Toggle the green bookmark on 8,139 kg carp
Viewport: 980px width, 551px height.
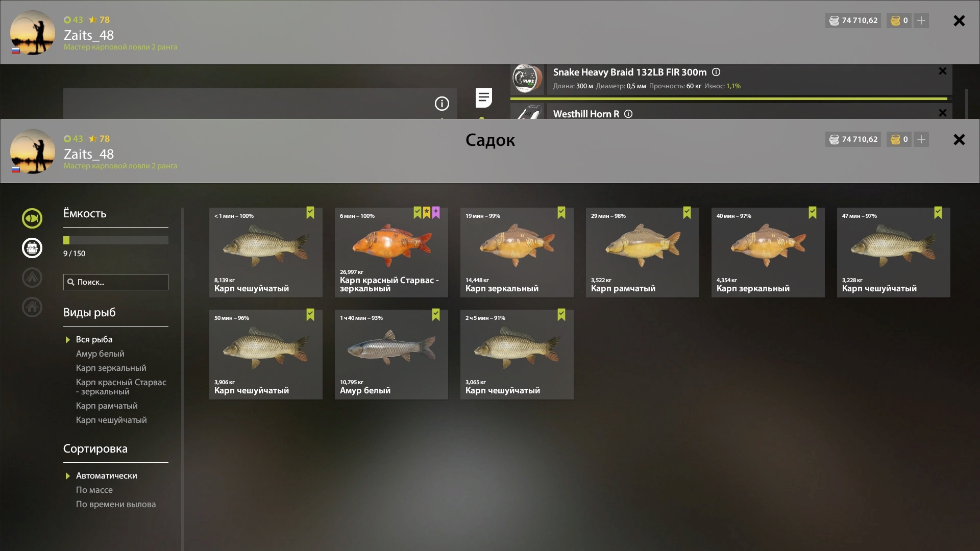[x=310, y=213]
